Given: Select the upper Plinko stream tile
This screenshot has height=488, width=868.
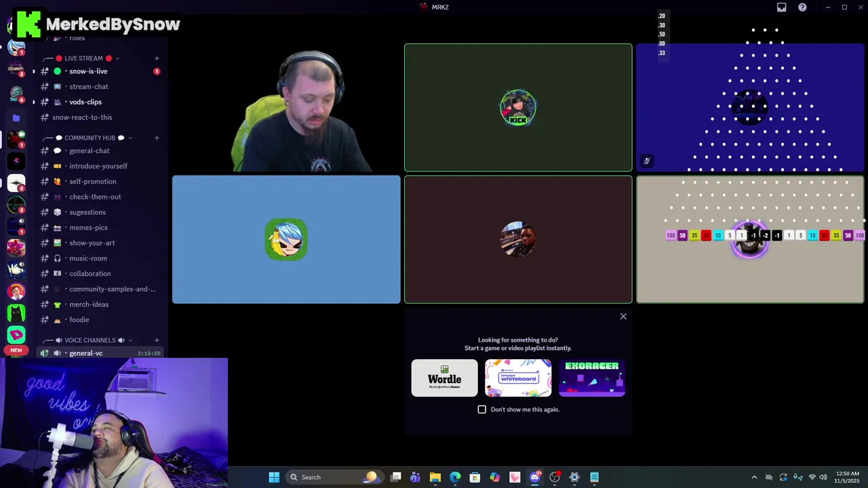Looking at the screenshot, I should [750, 108].
